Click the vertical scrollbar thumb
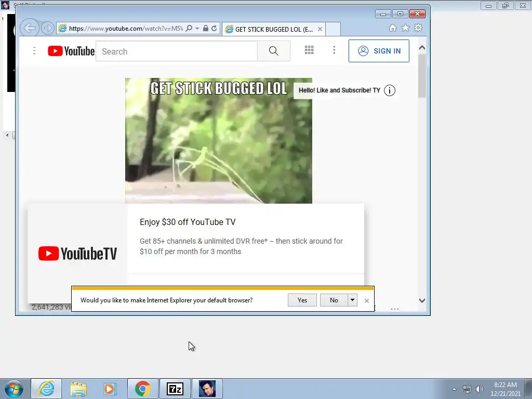 tap(422, 76)
